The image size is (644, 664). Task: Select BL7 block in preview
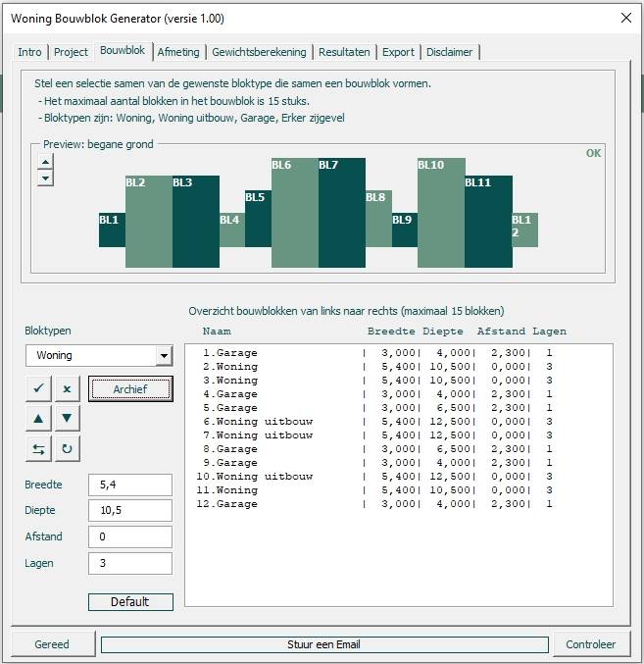click(342, 213)
